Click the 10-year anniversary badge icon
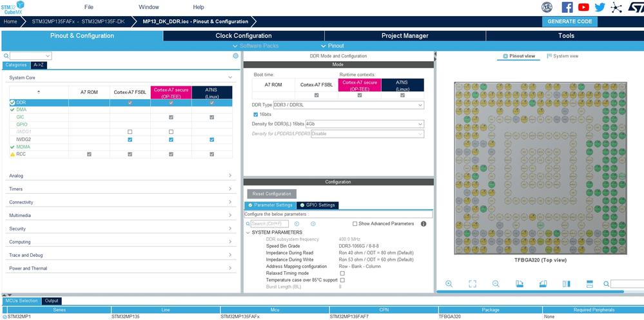This screenshot has height=320, width=644. [x=547, y=7]
